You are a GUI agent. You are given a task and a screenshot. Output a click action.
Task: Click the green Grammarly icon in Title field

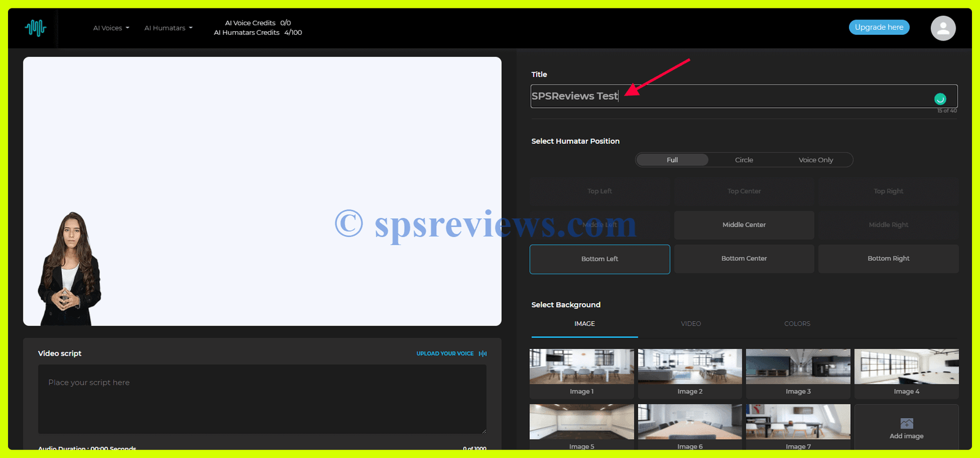[x=940, y=99]
